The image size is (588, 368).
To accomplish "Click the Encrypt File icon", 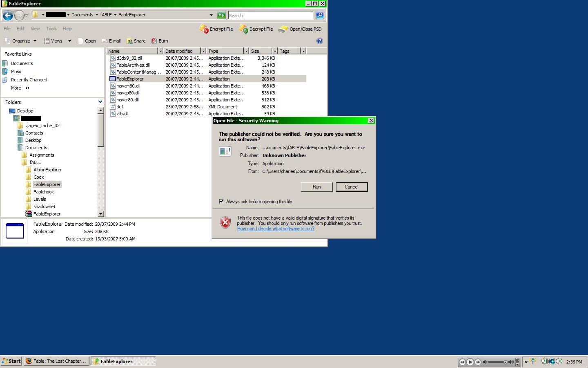I will tap(204, 29).
